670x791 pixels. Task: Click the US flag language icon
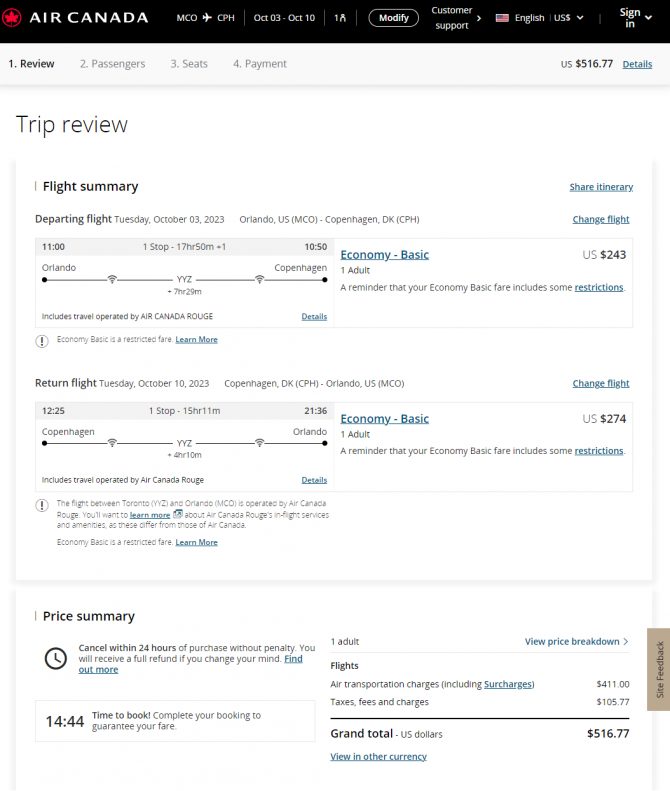502,18
